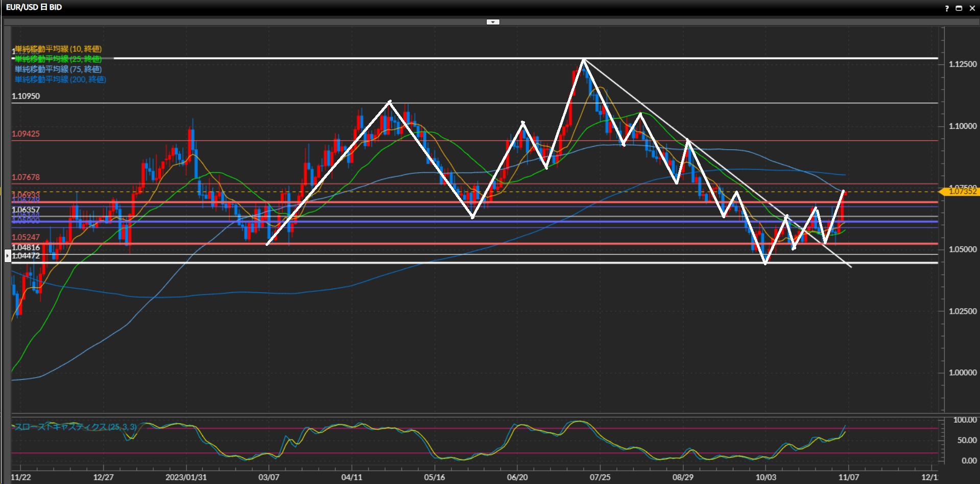Click the EUR/USD 日 BID window title

pyautogui.click(x=34, y=8)
